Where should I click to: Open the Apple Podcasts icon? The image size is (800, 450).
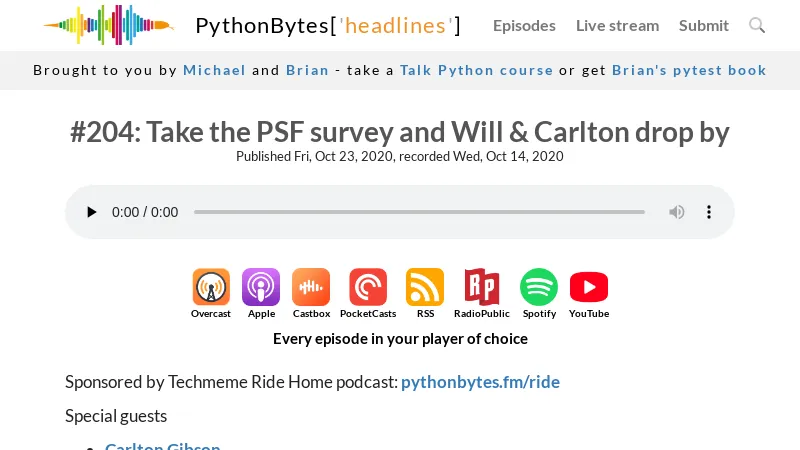tap(261, 288)
